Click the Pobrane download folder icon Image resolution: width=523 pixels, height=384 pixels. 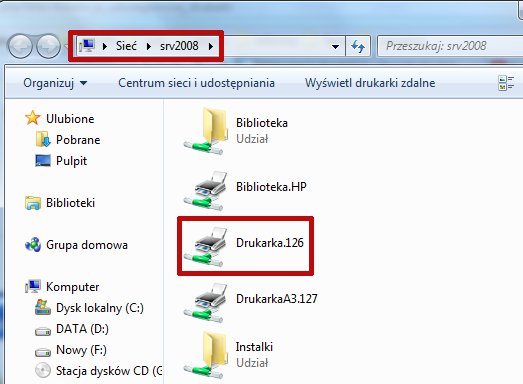point(43,139)
